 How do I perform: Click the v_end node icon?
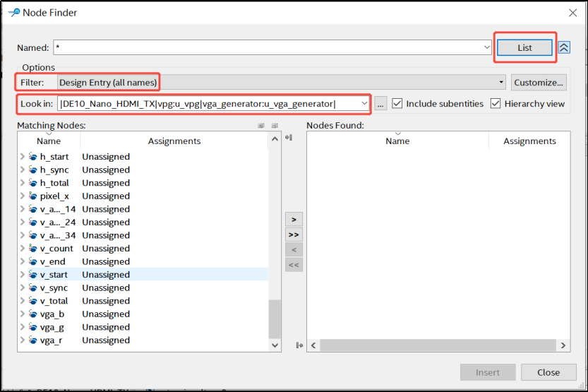33,261
